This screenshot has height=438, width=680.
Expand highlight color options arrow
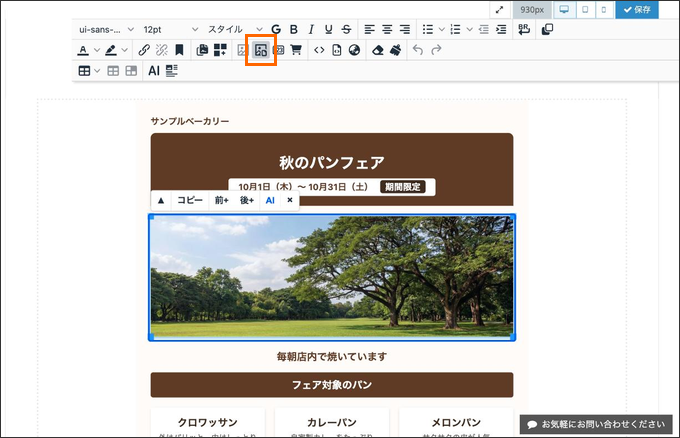124,50
